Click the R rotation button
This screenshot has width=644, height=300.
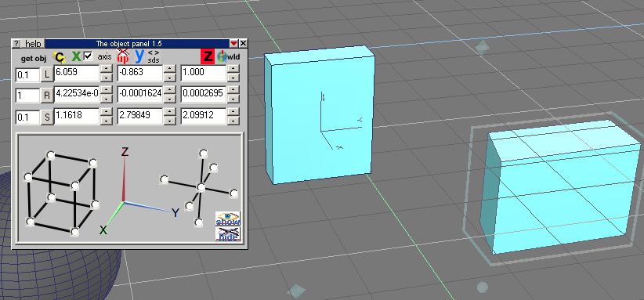47,96
